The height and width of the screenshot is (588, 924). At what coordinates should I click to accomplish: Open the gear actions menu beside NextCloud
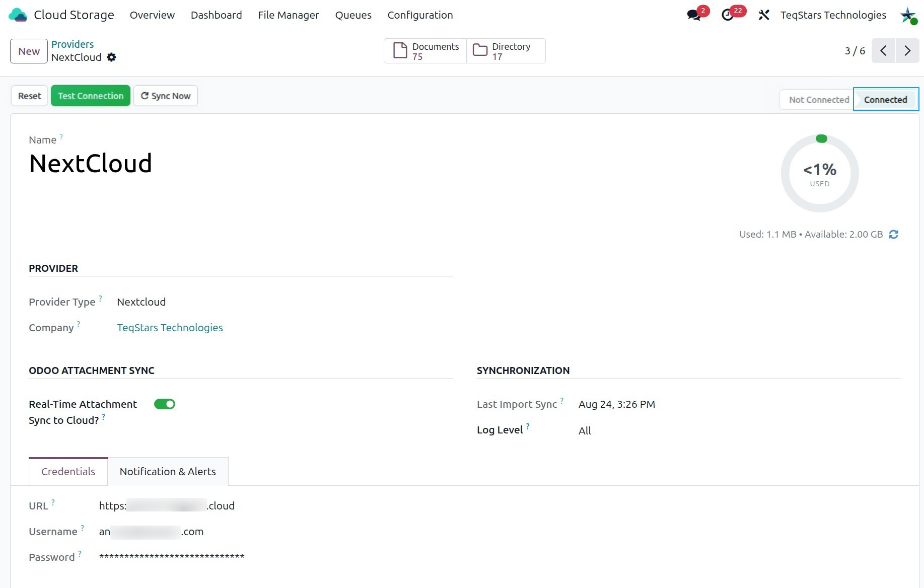pos(112,57)
